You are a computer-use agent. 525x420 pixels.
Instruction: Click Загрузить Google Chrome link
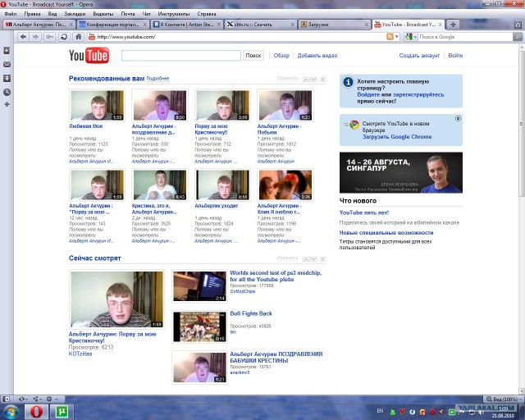397,137
